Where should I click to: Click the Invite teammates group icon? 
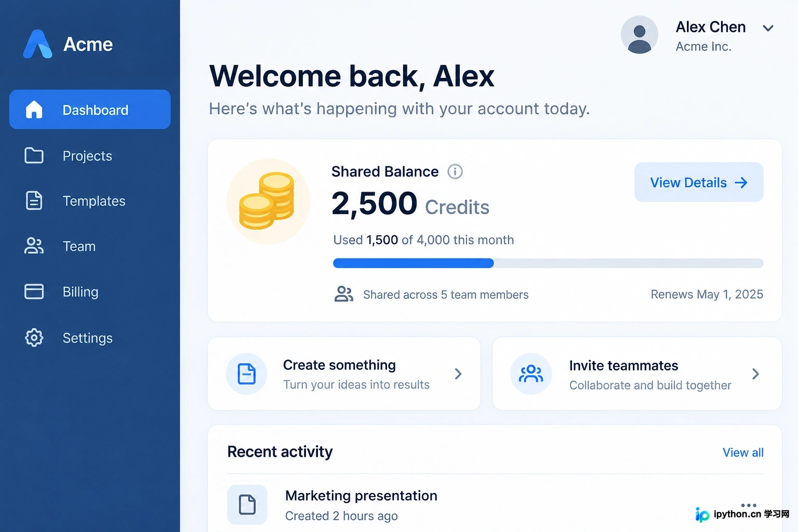pyautogui.click(x=531, y=374)
